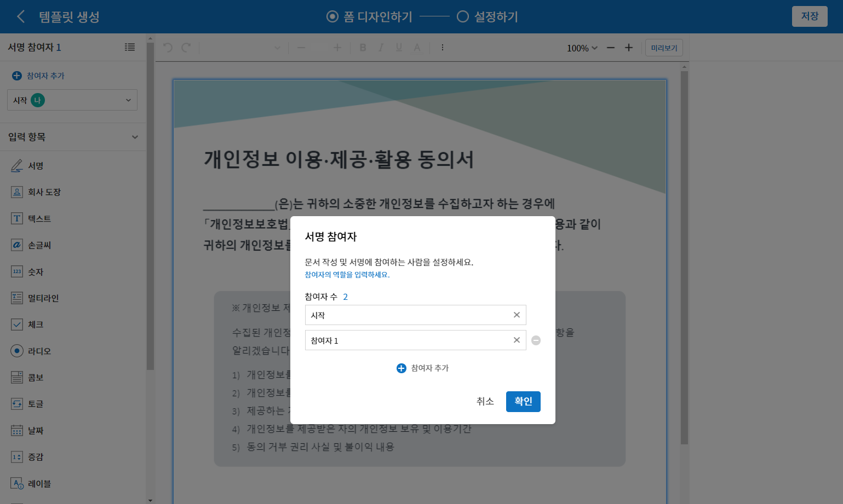Open the toolbar more options menu
This screenshot has width=843, height=504.
coord(442,48)
